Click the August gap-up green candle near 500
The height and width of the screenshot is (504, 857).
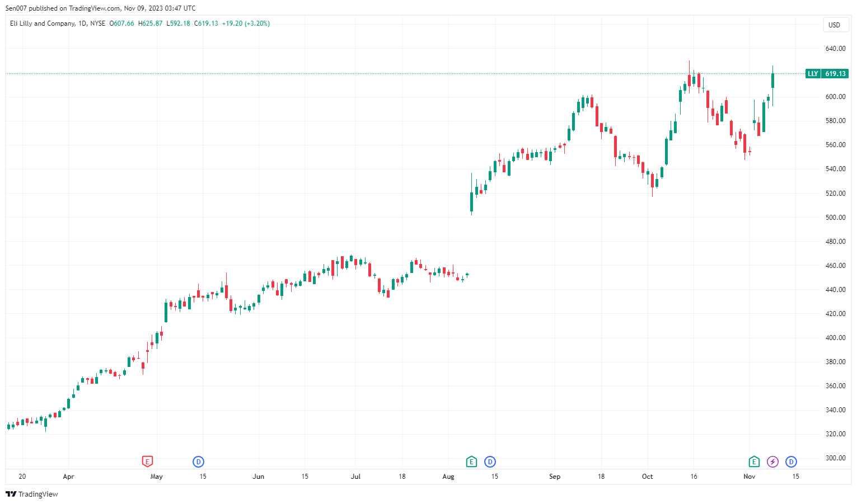[x=471, y=202]
